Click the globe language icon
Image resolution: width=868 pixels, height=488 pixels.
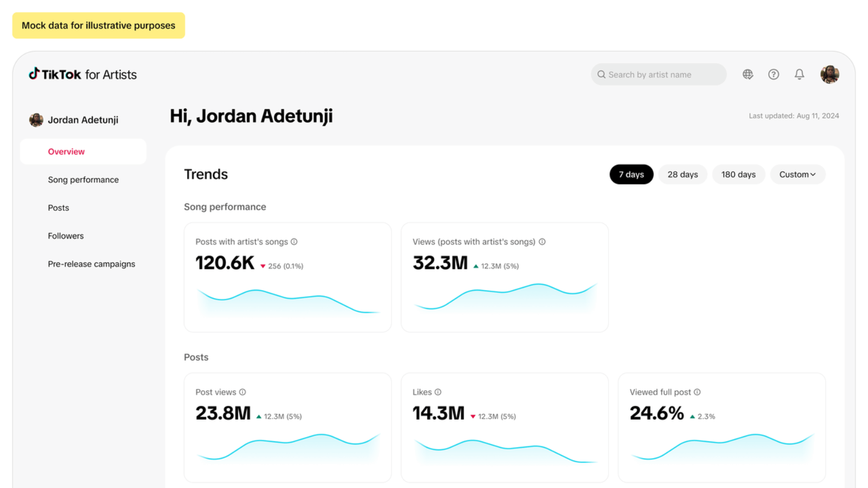coord(748,74)
